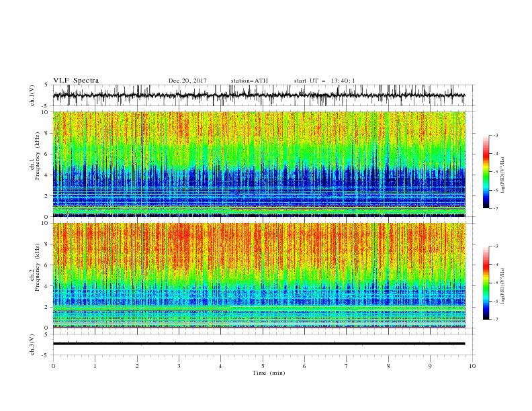Click the "-7" label on the ch.2 colorbar

[x=496, y=320]
